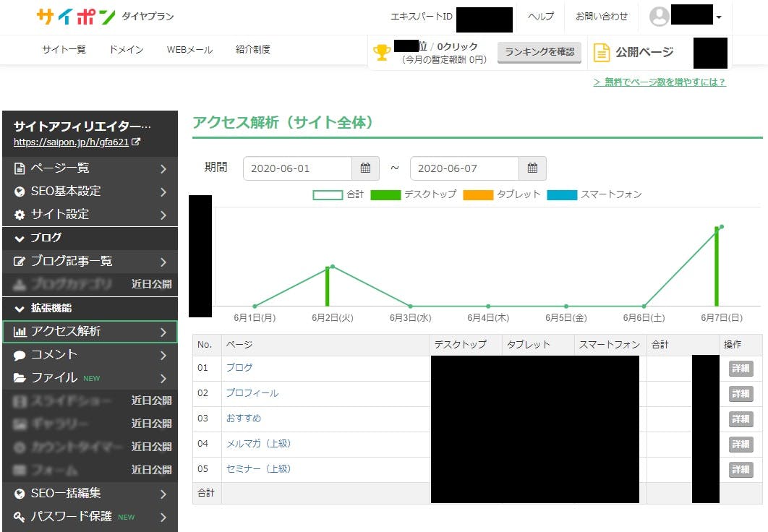Click the ファイル folder icon
768x532 pixels.
pos(20,378)
